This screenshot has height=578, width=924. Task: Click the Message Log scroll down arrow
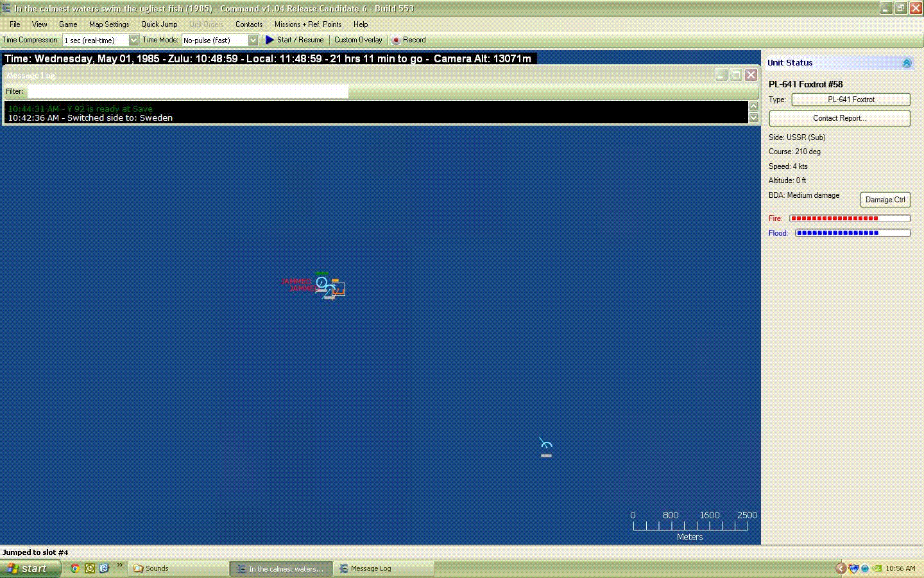754,118
